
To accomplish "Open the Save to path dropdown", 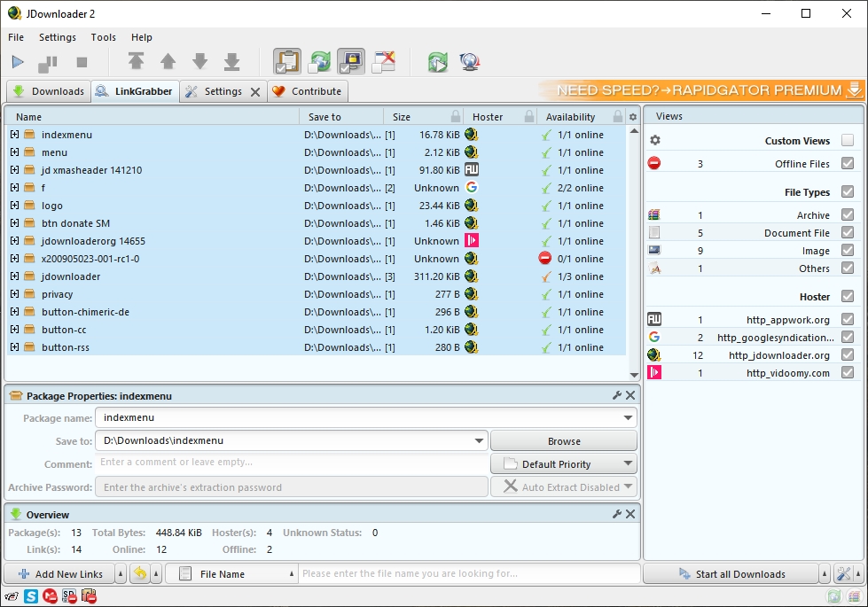I will pyautogui.click(x=479, y=441).
